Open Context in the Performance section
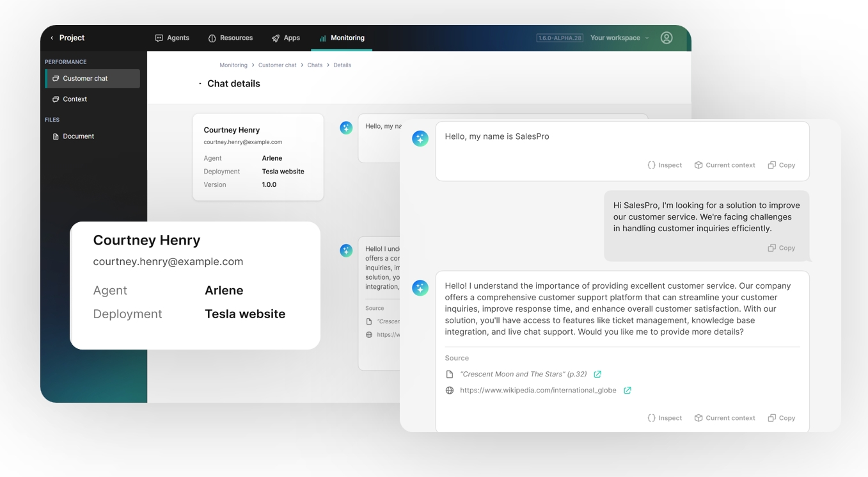 point(75,99)
